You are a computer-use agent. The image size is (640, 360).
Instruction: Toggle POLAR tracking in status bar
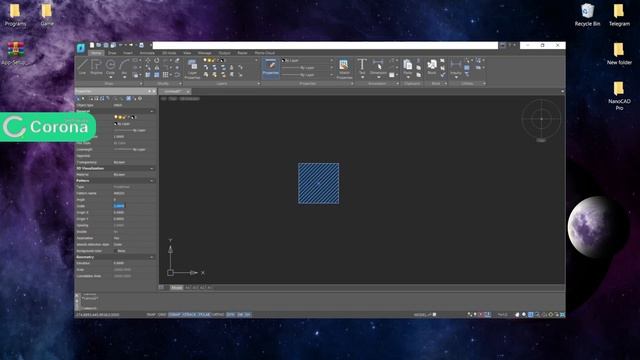point(204,315)
